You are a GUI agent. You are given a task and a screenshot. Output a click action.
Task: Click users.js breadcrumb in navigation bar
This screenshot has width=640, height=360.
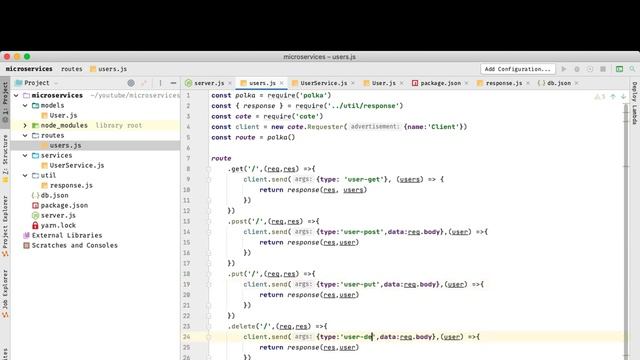[109, 69]
